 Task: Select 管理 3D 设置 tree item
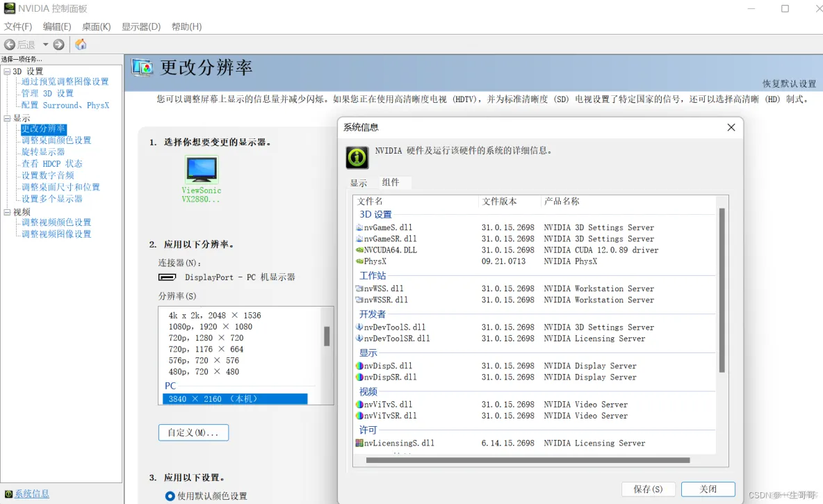pyautogui.click(x=47, y=93)
